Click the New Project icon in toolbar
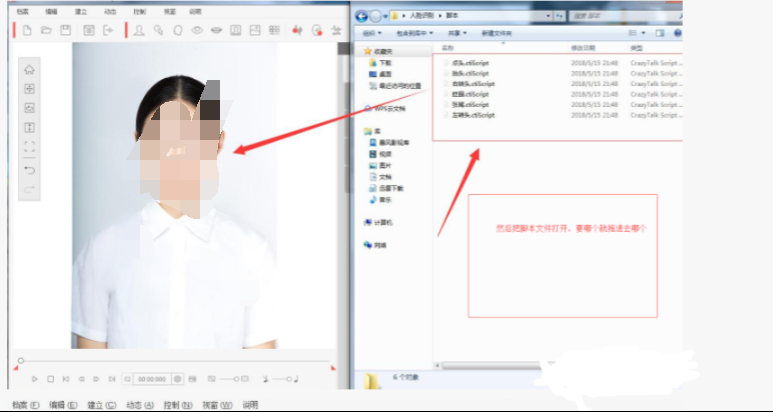Image resolution: width=773 pixels, height=412 pixels. pyautogui.click(x=27, y=30)
